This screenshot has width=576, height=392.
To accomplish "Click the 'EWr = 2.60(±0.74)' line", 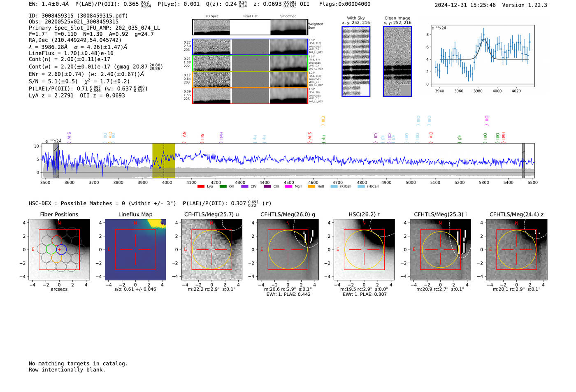I will 56,74.
